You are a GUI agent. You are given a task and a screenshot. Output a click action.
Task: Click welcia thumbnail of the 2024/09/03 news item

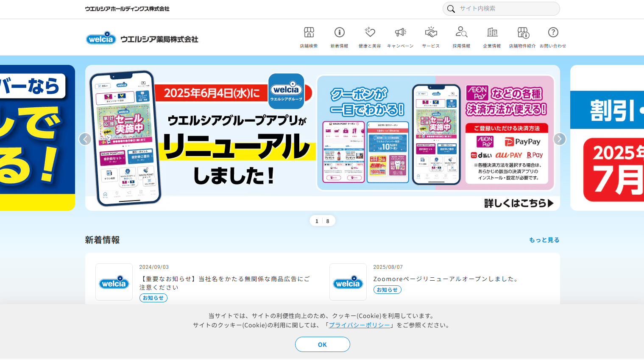click(x=114, y=282)
